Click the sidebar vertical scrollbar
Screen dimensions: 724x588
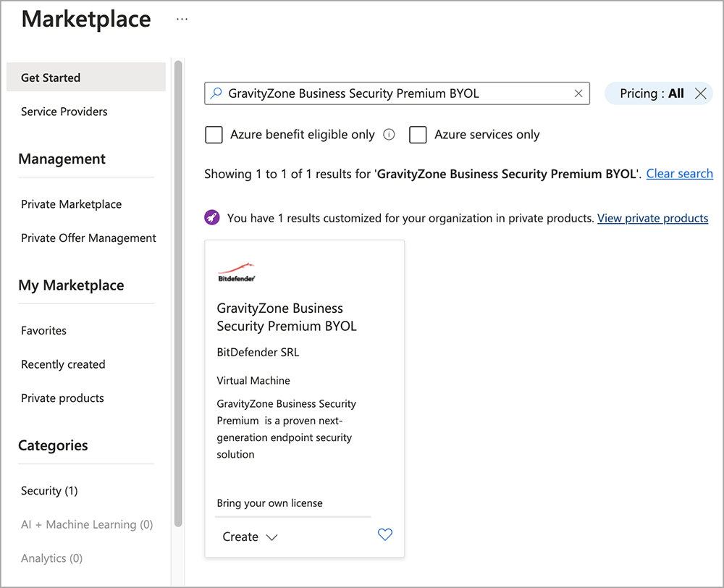pyautogui.click(x=178, y=290)
